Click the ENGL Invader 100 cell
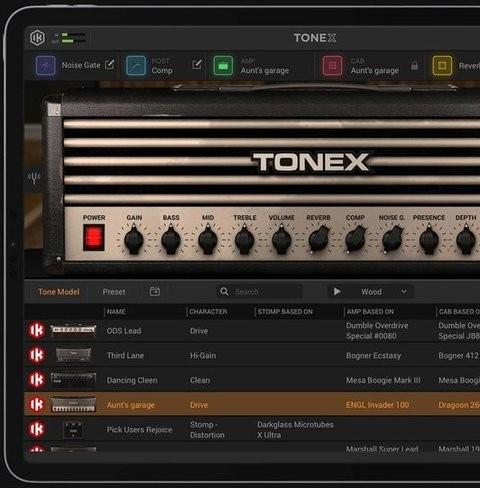The height and width of the screenshot is (488, 480). pyautogui.click(x=377, y=405)
